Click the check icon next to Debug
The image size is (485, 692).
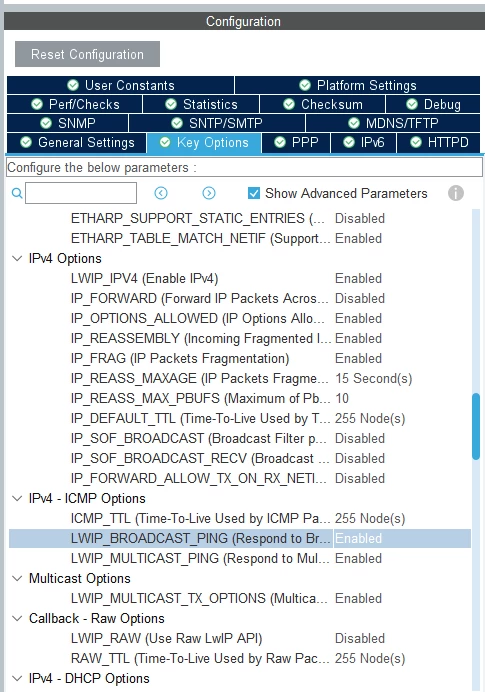point(412,104)
